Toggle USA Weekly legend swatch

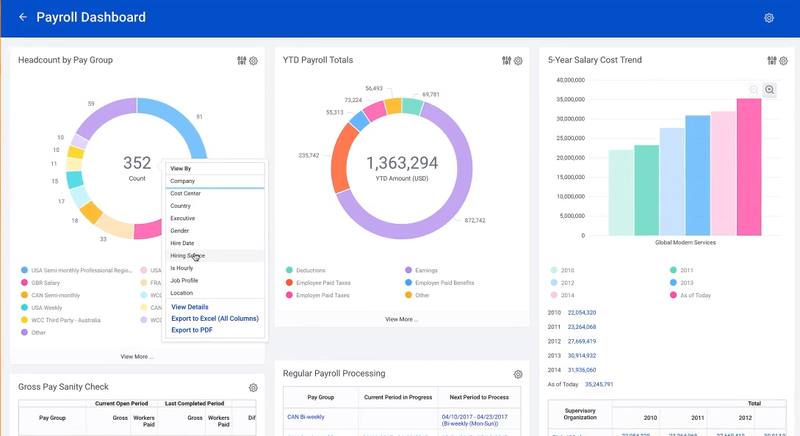tap(24, 307)
